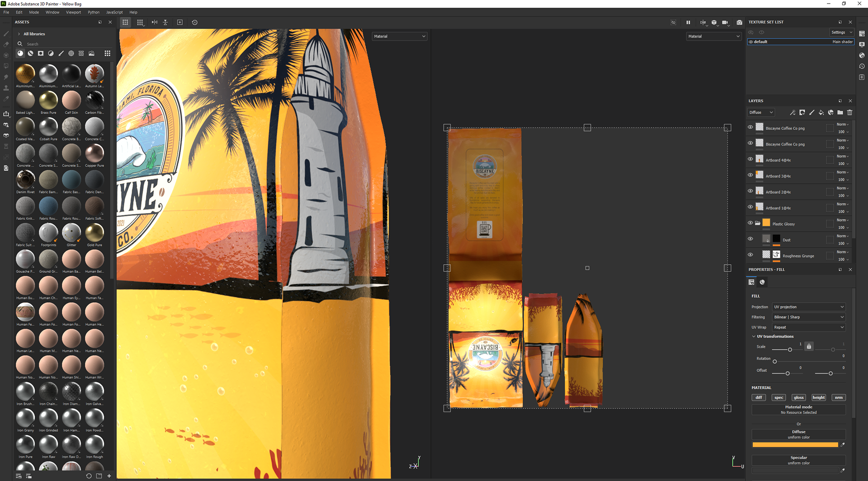
Task: Open the Bilinear | Sharp filtering dropdown
Action: pos(809,317)
